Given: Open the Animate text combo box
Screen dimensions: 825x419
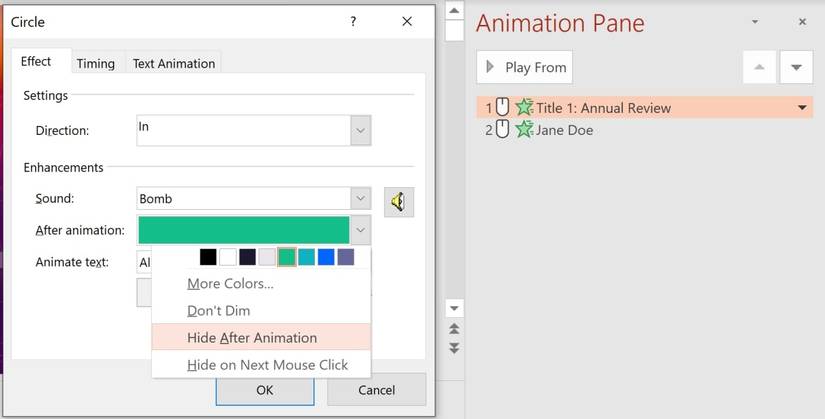Looking at the screenshot, I should click(144, 262).
